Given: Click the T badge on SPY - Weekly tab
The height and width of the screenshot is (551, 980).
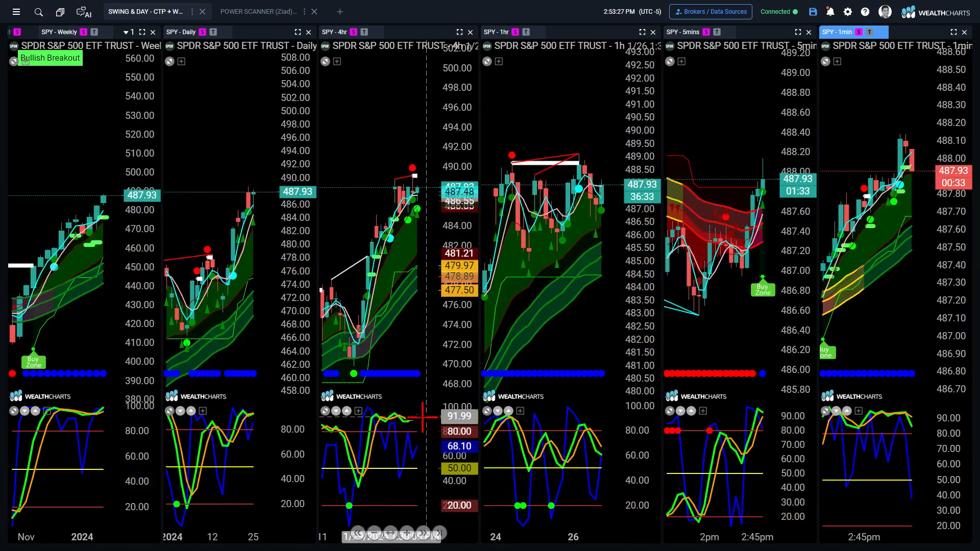Looking at the screenshot, I should pyautogui.click(x=94, y=32).
